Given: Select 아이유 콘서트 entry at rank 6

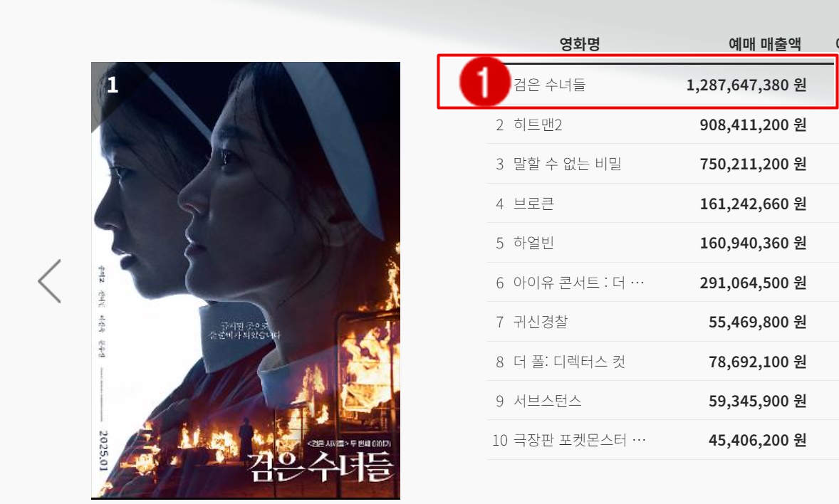Looking at the screenshot, I should [578, 283].
